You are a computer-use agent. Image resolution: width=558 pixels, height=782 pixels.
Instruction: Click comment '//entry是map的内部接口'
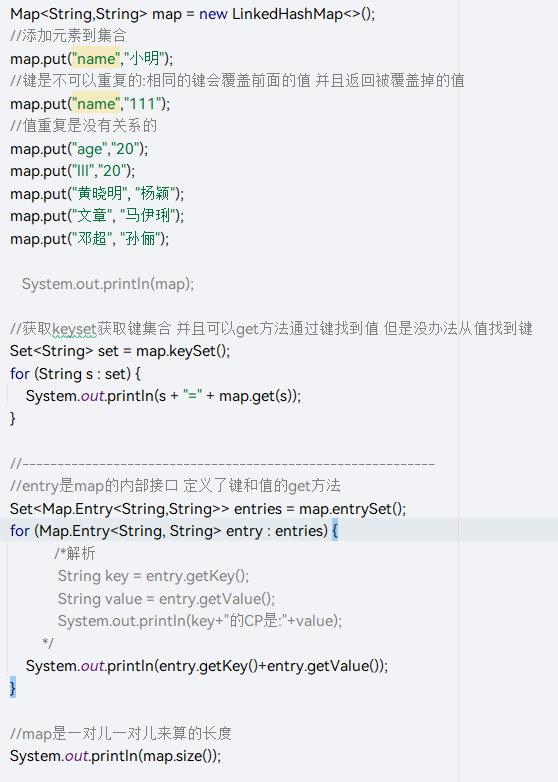176,486
